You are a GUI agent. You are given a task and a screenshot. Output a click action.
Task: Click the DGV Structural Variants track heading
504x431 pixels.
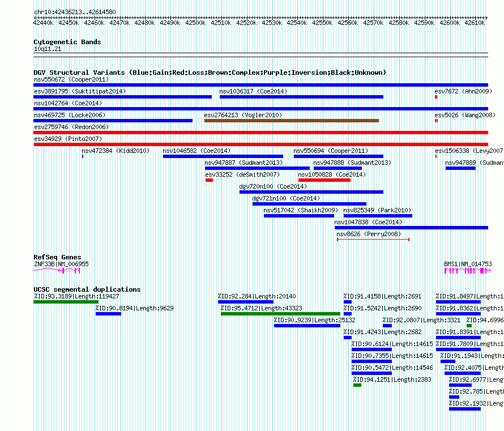210,72
